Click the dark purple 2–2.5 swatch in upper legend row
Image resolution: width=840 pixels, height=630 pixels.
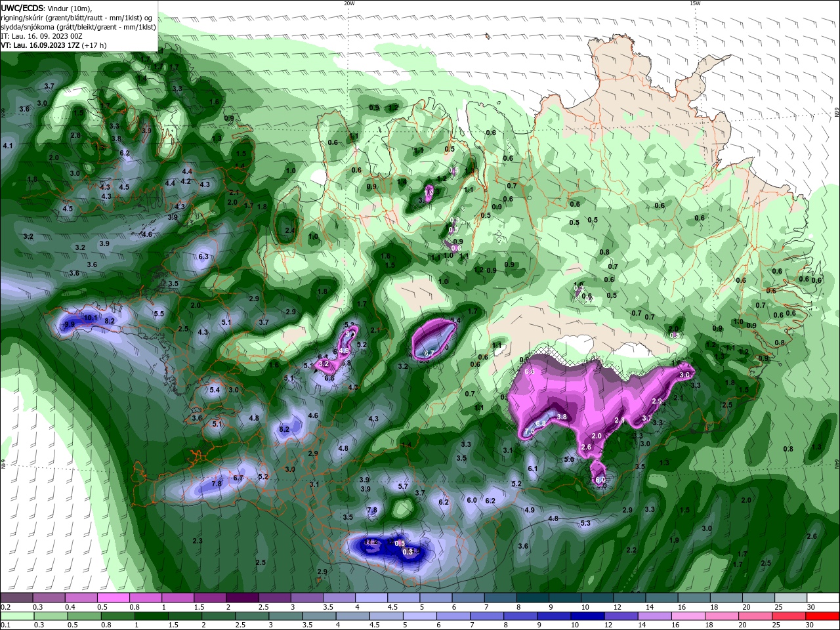tap(241, 598)
